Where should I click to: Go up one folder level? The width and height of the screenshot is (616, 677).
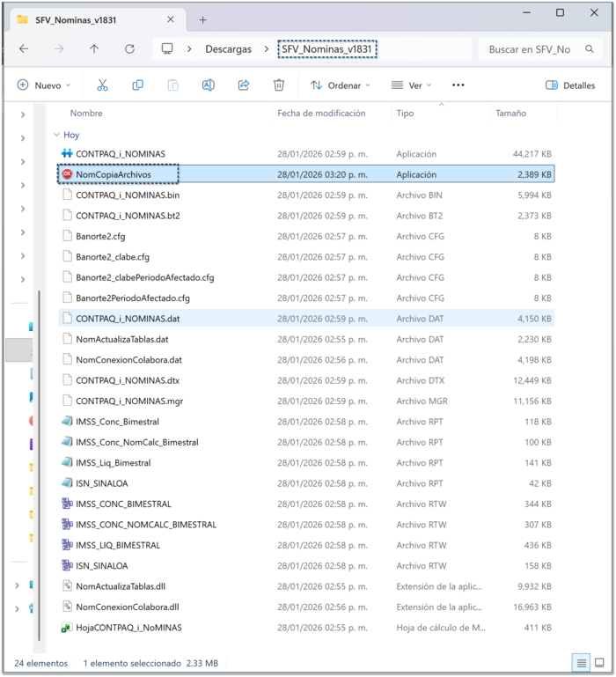coord(94,49)
